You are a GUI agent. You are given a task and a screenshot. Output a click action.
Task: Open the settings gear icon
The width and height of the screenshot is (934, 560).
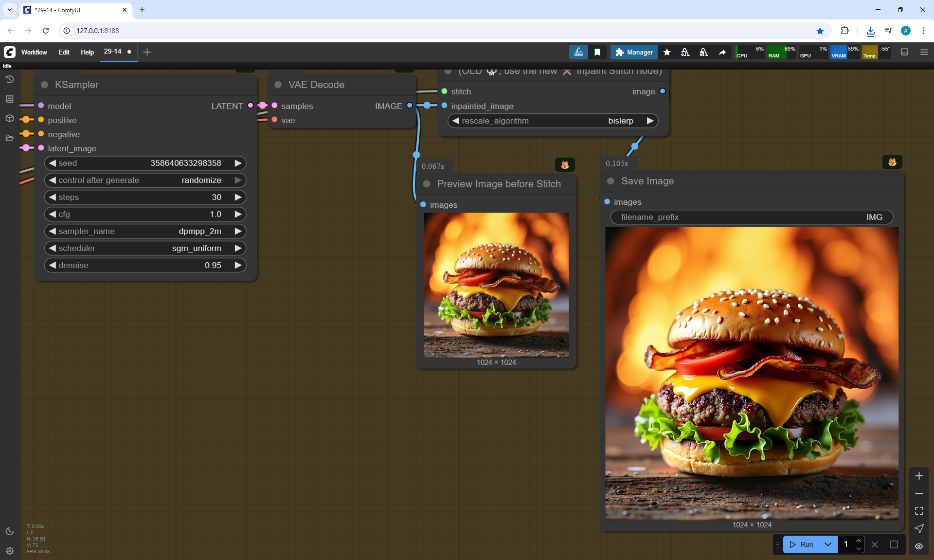(x=10, y=551)
